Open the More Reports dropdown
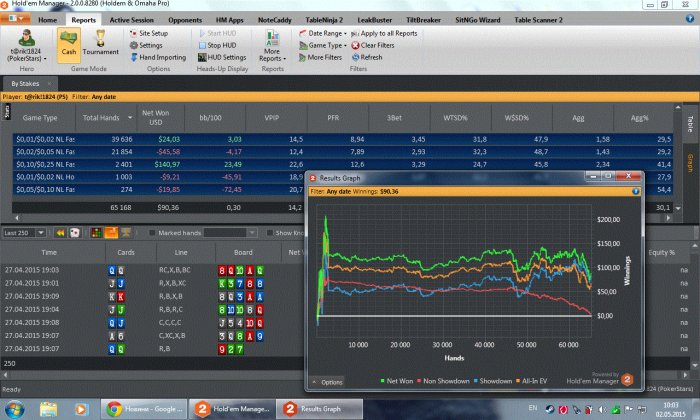This screenshot has width=700, height=420. point(272,46)
